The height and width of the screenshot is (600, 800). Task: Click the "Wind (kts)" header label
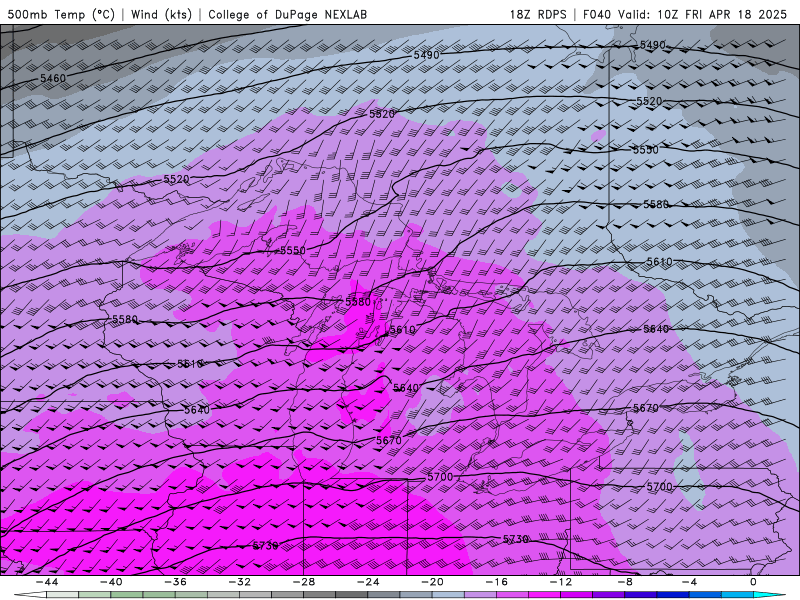pos(161,14)
